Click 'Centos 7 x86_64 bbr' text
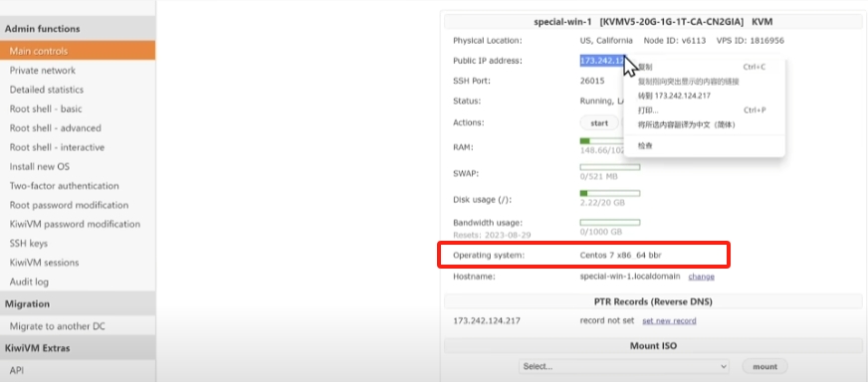The image size is (868, 382). pyautogui.click(x=620, y=256)
